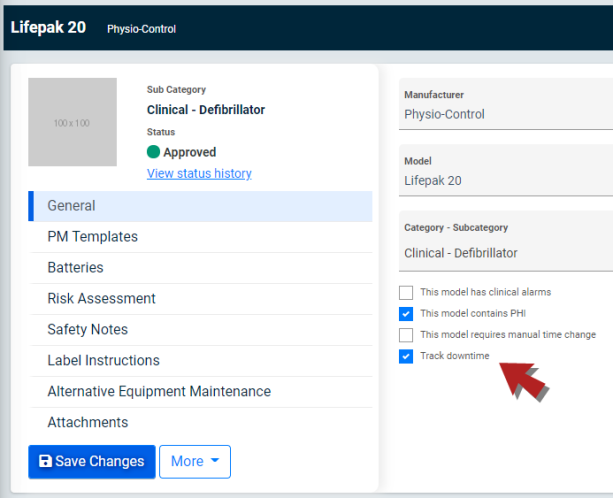Click the green Approved status dot
Viewport: 613px width, 498px height.
[153, 152]
